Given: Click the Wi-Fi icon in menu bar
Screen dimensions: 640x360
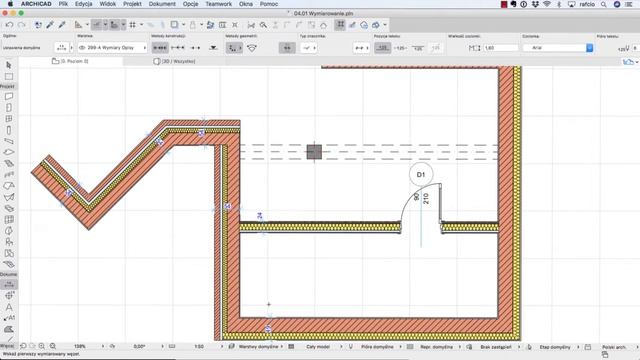Looking at the screenshot, I should click(547, 4).
